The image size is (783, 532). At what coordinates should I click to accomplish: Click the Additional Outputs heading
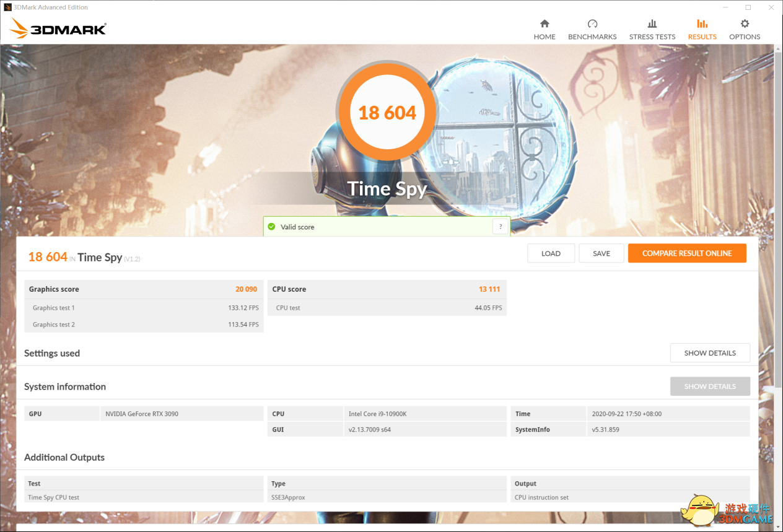click(x=64, y=457)
